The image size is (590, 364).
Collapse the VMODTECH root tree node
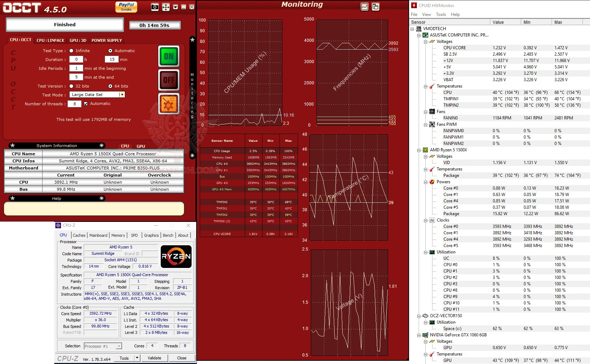[412, 29]
